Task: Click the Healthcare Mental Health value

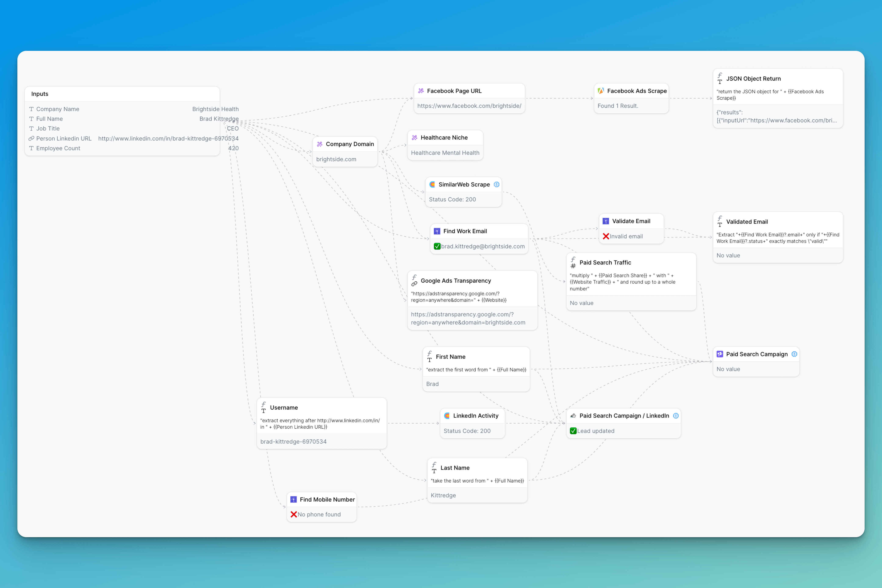Action: coord(445,153)
